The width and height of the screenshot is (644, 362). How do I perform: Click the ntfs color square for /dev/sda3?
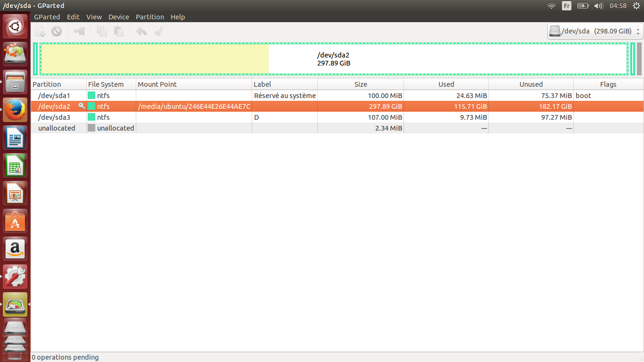tap(91, 117)
